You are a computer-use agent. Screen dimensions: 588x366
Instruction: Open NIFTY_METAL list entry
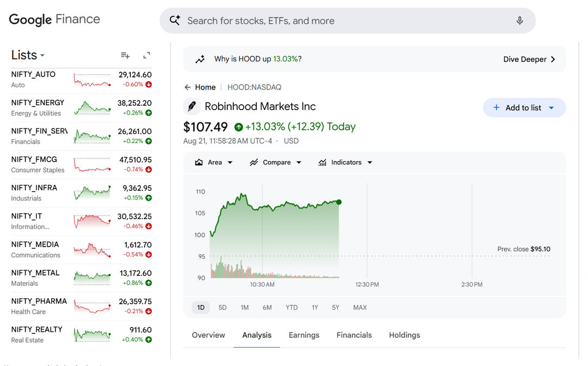pyautogui.click(x=81, y=278)
